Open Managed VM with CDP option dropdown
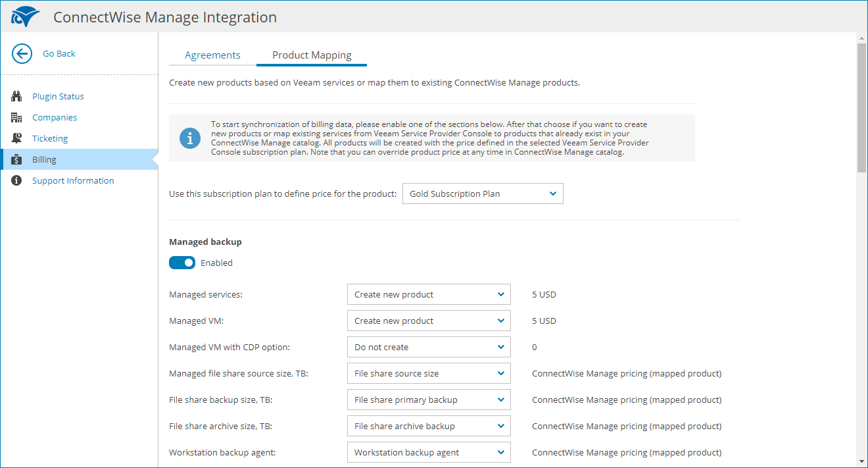868x468 pixels. point(429,348)
